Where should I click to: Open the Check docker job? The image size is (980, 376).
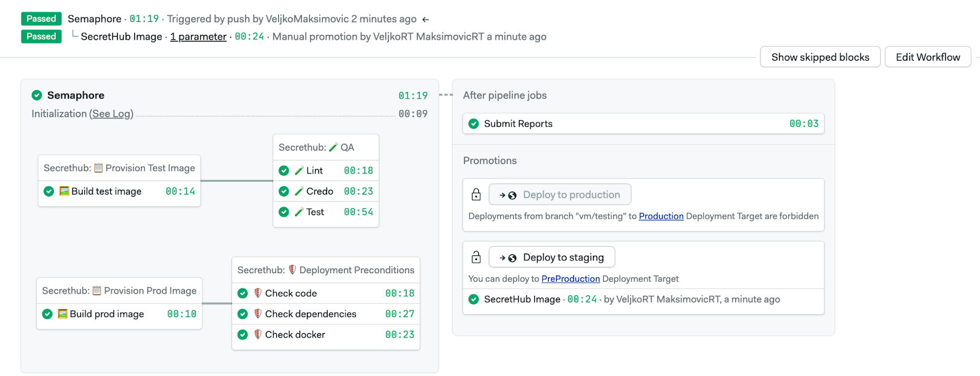pyautogui.click(x=326, y=335)
